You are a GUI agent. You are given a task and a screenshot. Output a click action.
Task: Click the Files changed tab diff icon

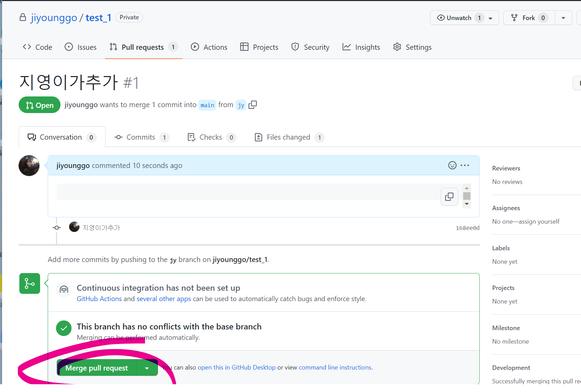(259, 137)
